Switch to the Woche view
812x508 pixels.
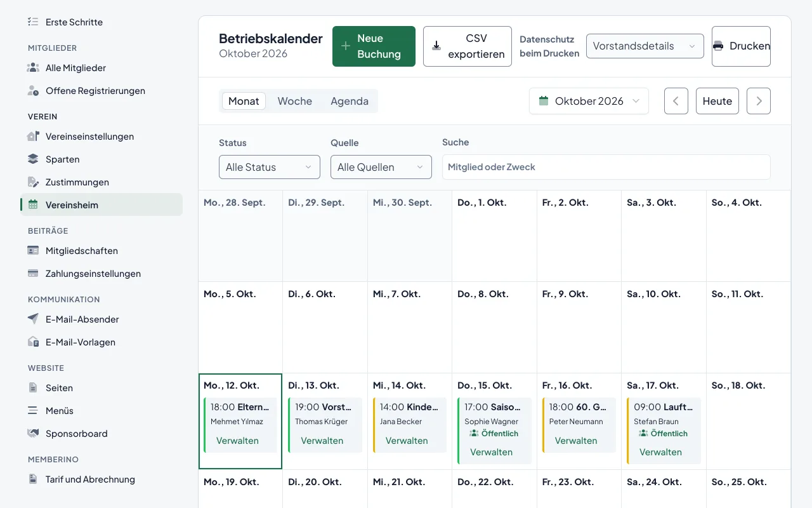295,101
